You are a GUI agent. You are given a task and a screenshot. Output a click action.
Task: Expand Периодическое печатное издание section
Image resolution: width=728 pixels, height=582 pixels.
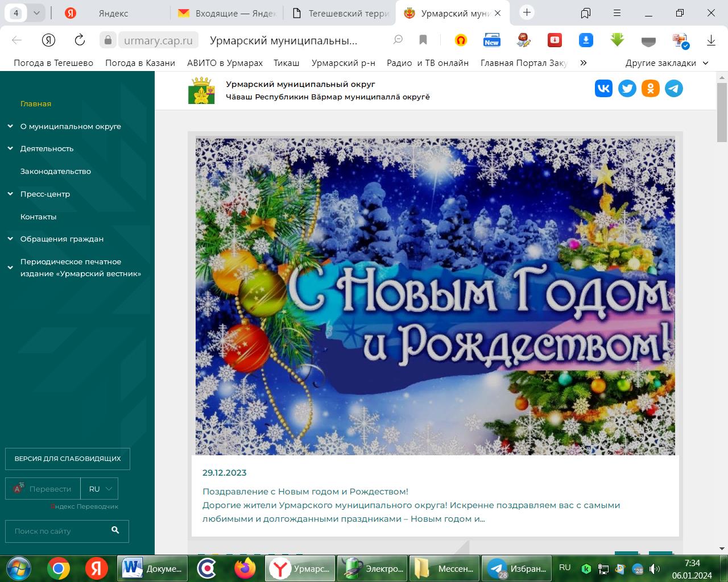coord(10,267)
